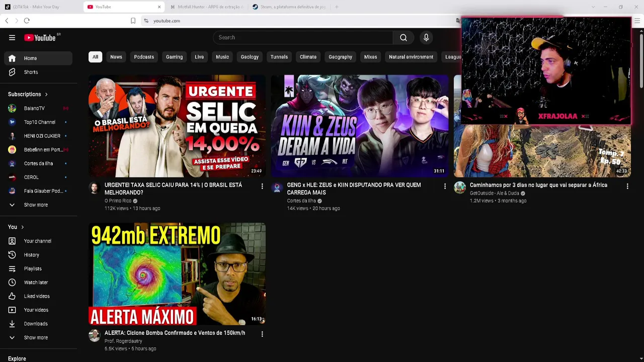Screen dimensions: 644x362
Task: Open options menu for GENG x HLE video
Action: 445,187
